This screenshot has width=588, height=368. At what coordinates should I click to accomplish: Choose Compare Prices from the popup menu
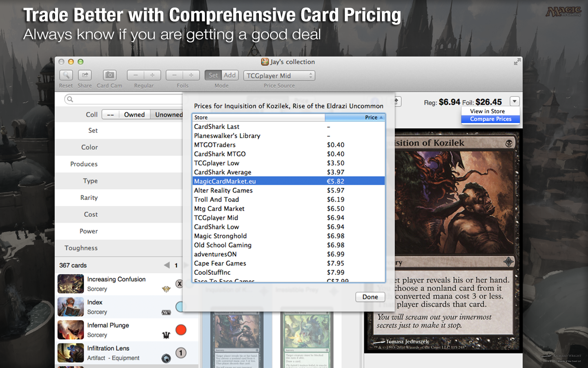click(x=490, y=119)
